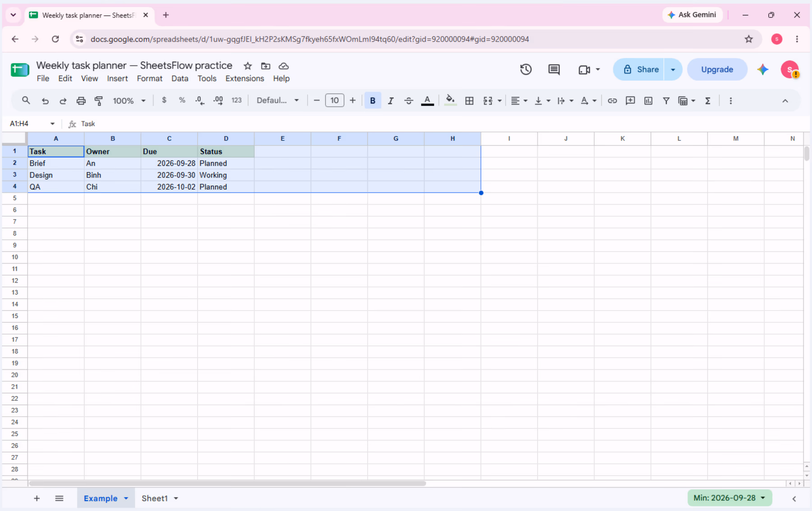812x511 pixels.
Task: Format as currency with dollar icon
Action: click(164, 100)
